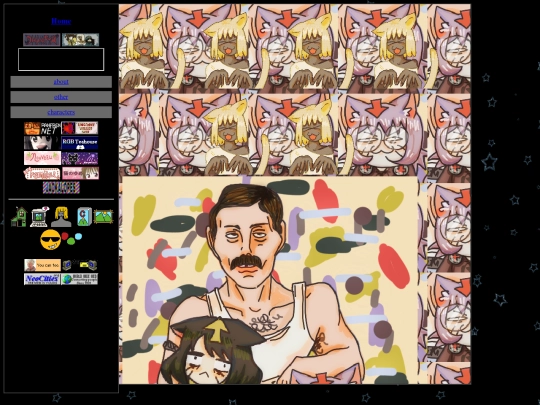Click the blonde-haired person silhouette icon

pos(61,217)
